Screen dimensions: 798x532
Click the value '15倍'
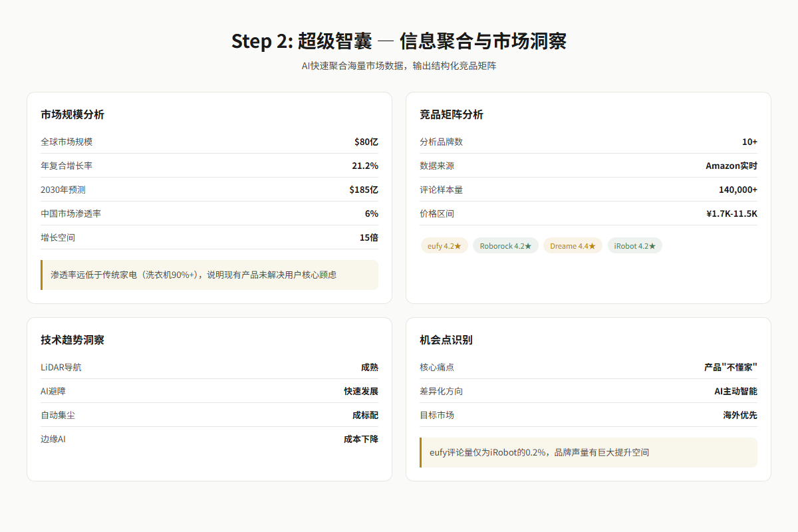pos(369,237)
